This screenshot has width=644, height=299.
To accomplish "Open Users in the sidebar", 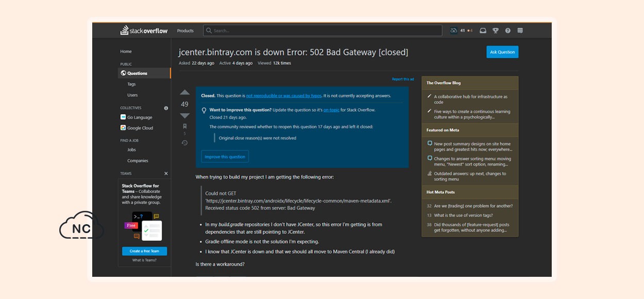I will point(132,95).
